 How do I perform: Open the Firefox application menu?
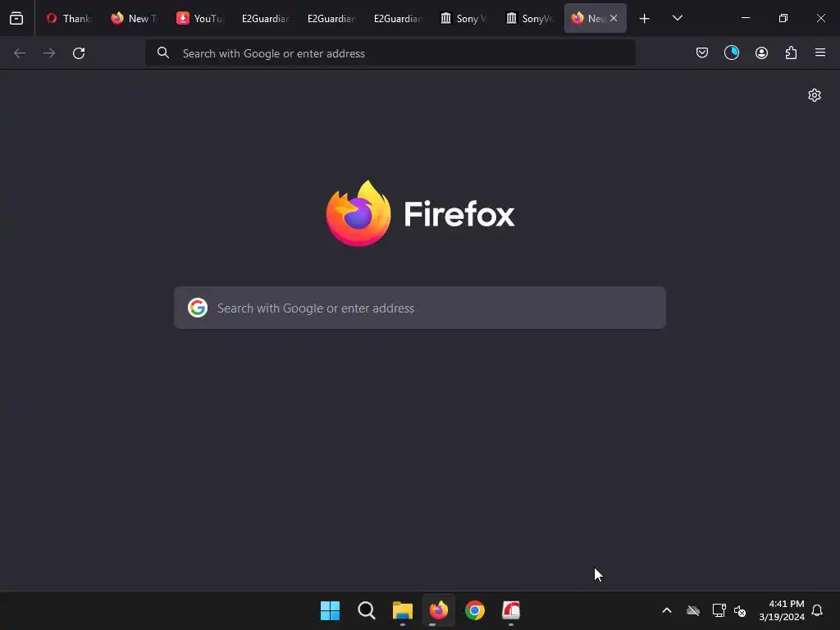[820, 52]
